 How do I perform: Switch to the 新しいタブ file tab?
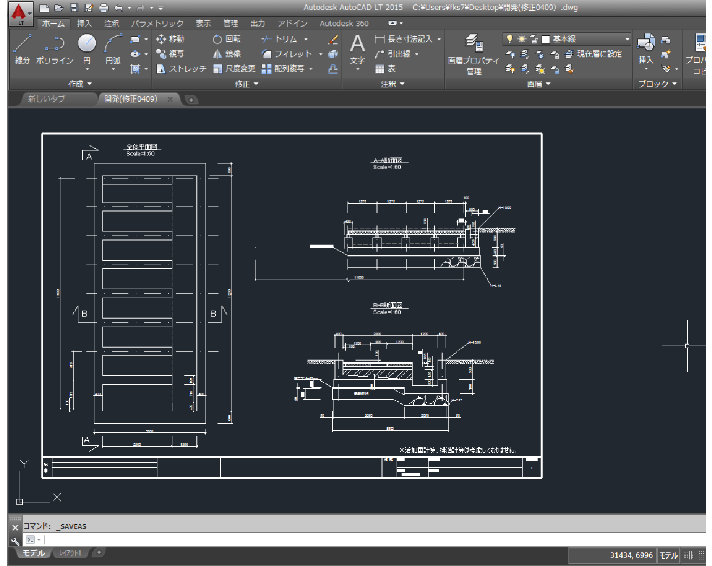pos(47,99)
